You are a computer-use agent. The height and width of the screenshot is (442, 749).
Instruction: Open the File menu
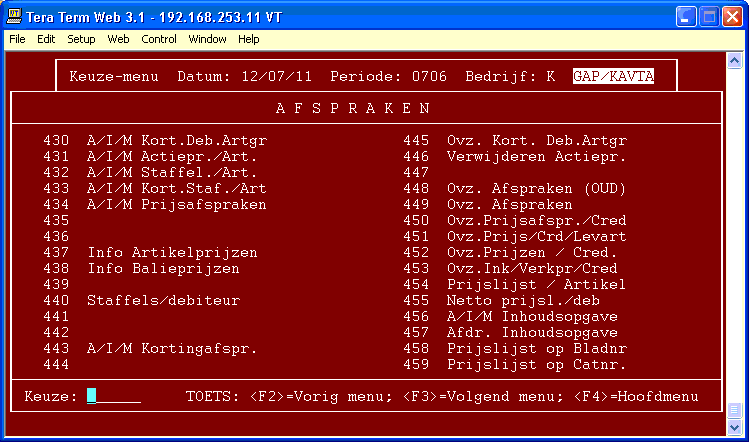(17, 39)
